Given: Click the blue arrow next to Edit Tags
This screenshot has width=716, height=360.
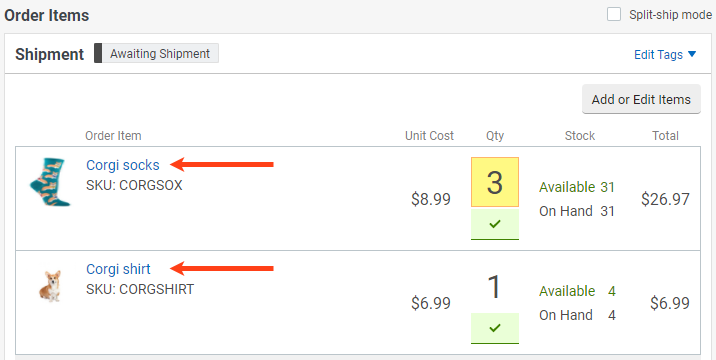Looking at the screenshot, I should [692, 54].
